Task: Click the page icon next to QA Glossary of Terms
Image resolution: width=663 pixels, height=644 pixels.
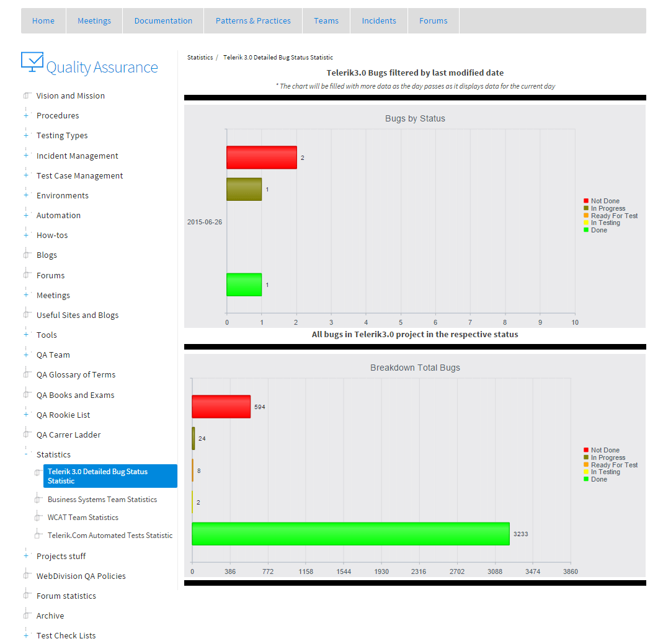Action: coord(27,374)
